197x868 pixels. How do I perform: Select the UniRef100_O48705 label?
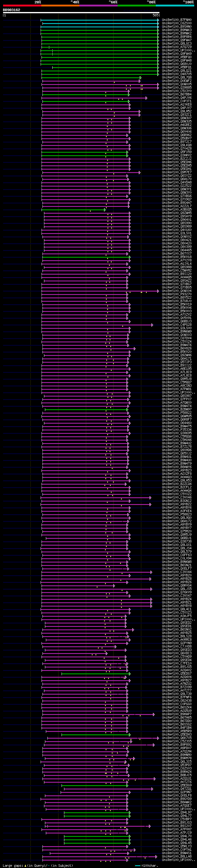coord(177,74)
